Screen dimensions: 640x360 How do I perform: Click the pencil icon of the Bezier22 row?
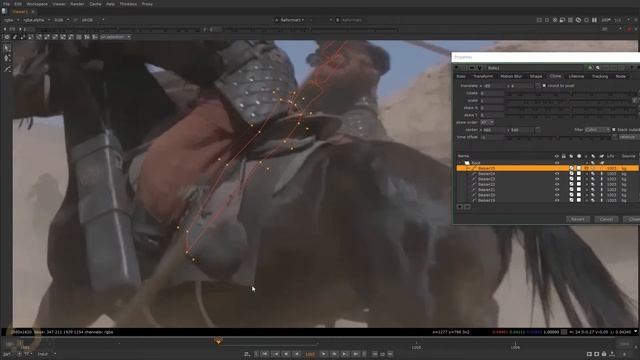(x=474, y=184)
